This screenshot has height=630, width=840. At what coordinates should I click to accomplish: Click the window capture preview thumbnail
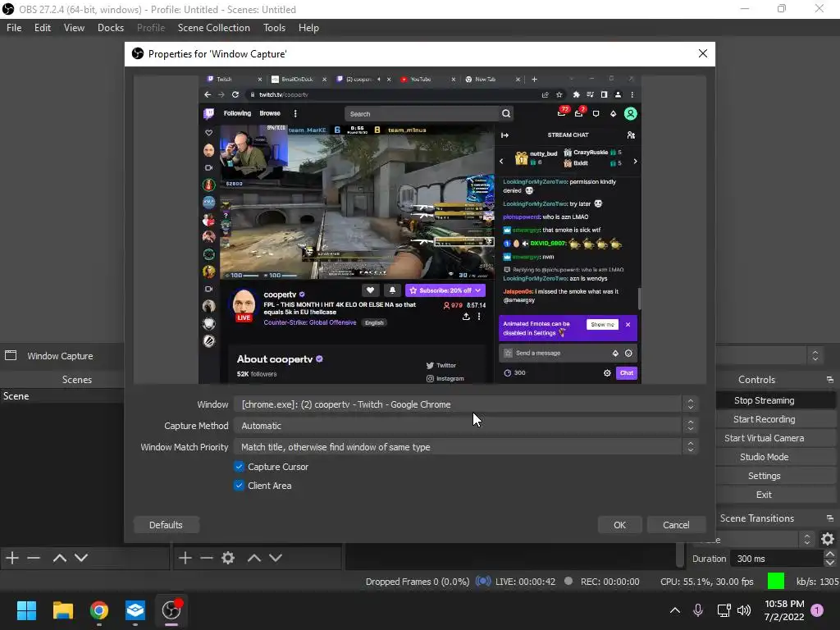[419, 229]
